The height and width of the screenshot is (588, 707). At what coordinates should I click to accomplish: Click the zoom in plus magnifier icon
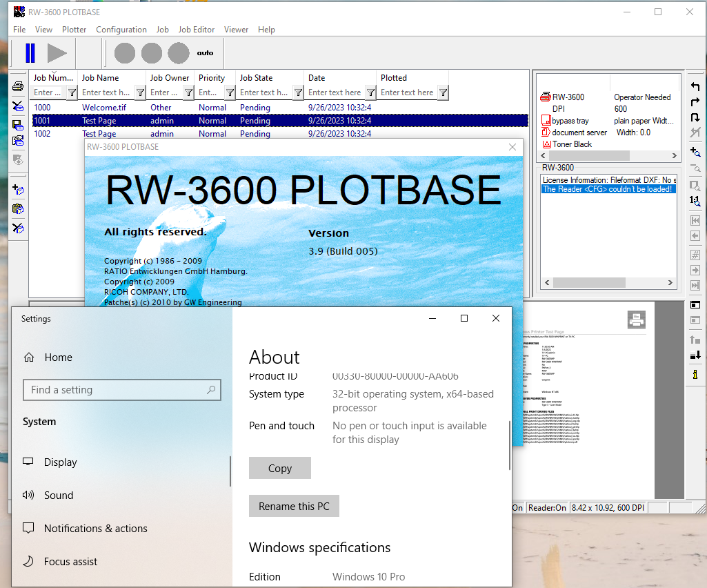pyautogui.click(x=695, y=152)
